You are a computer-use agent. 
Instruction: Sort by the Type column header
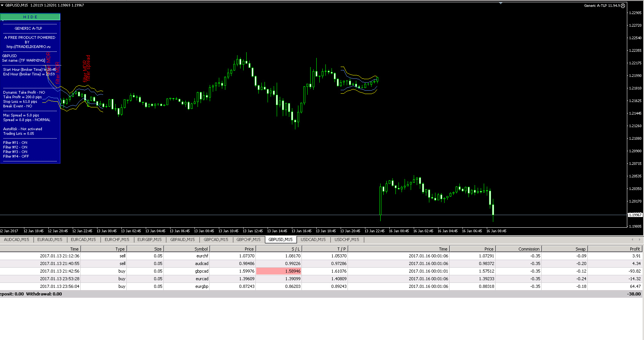pos(104,249)
